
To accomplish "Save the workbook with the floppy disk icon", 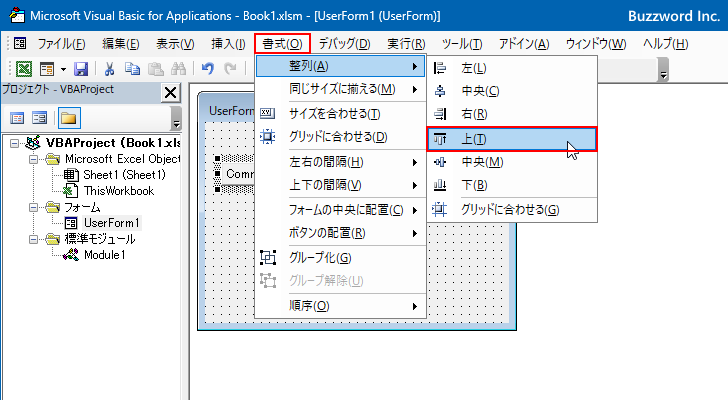I will pyautogui.click(x=81, y=69).
